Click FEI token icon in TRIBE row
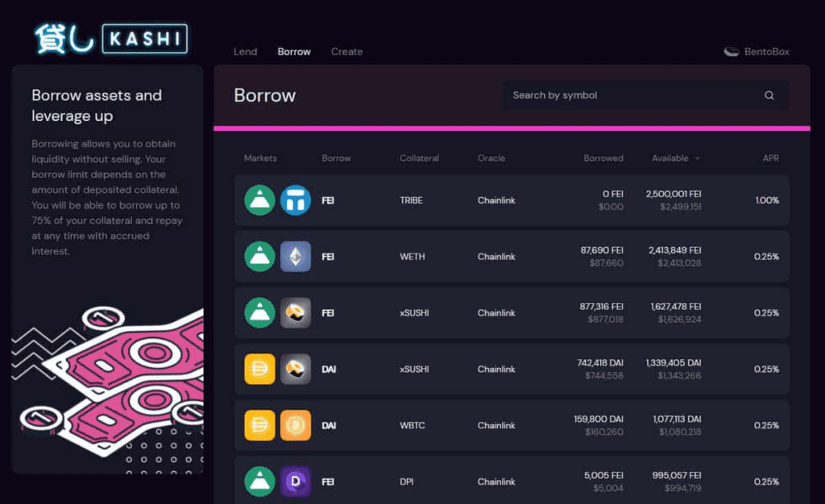825x504 pixels. [259, 200]
